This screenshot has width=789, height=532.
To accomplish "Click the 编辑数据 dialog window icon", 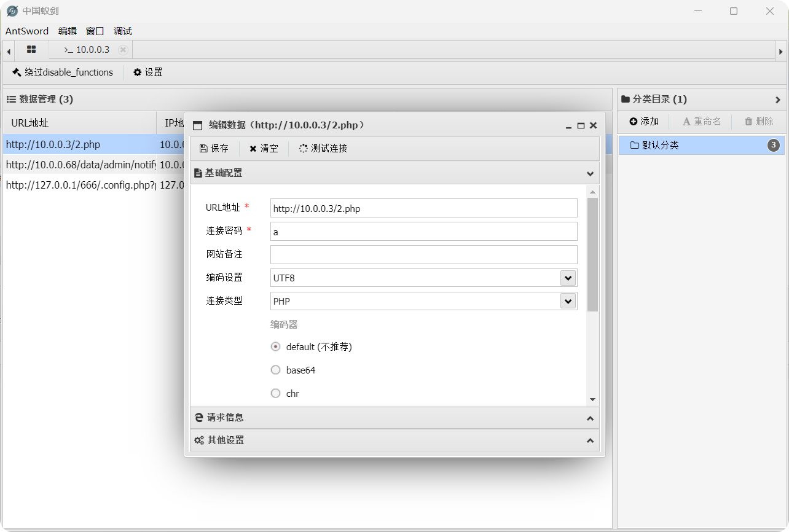I will 197,125.
